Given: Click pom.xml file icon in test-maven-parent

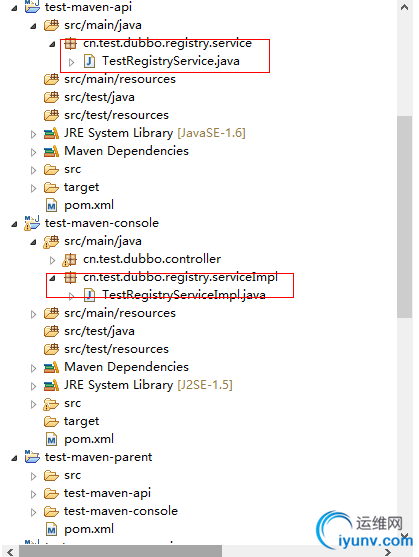Looking at the screenshot, I should point(51,529).
